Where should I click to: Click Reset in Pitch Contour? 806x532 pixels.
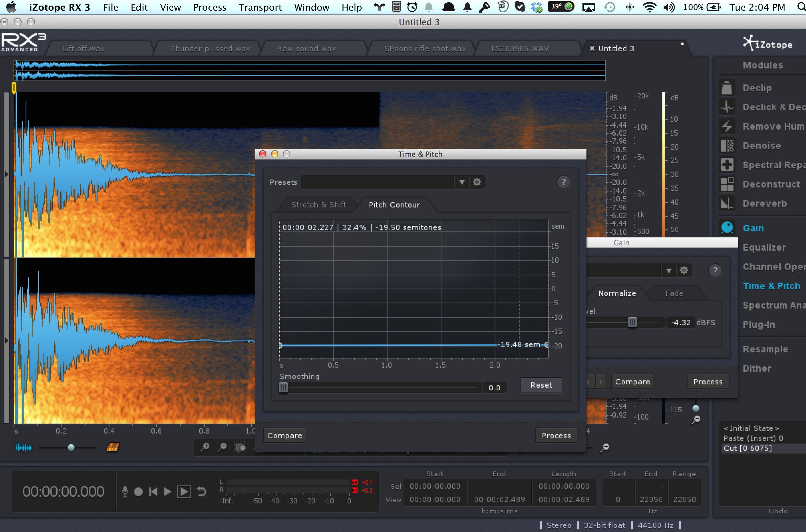(x=541, y=385)
